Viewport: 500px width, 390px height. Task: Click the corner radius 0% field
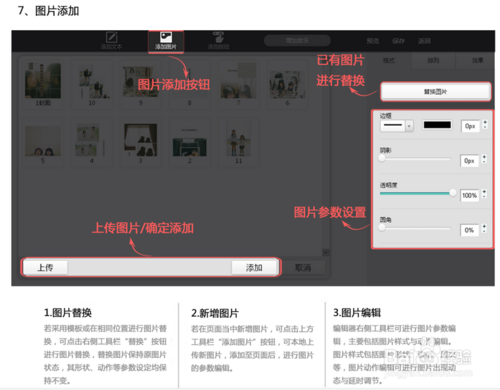coord(470,230)
